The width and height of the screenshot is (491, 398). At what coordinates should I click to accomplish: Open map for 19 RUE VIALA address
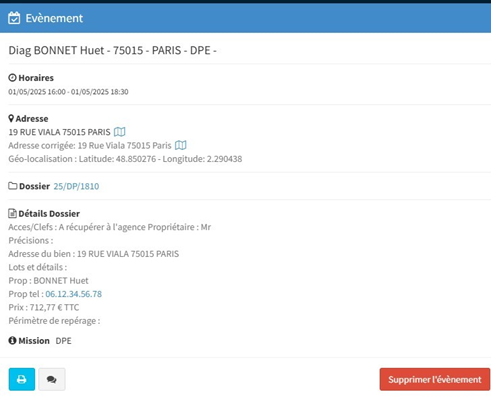tap(120, 132)
